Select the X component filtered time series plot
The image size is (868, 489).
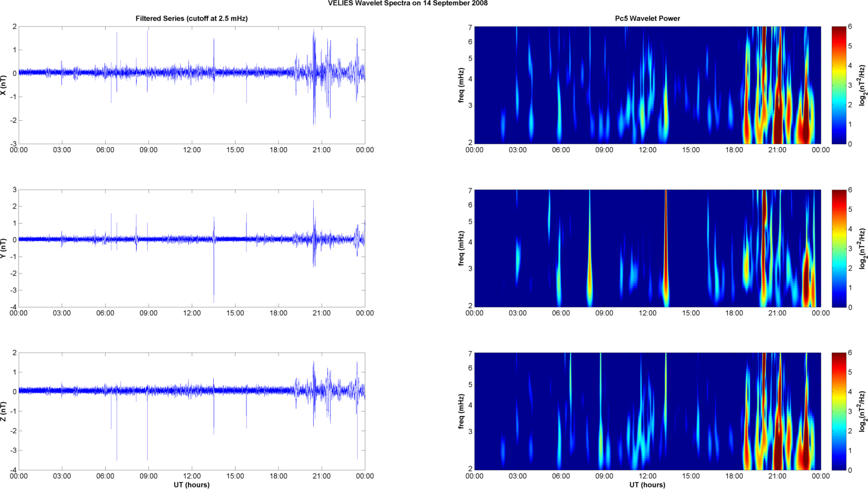pos(192,85)
